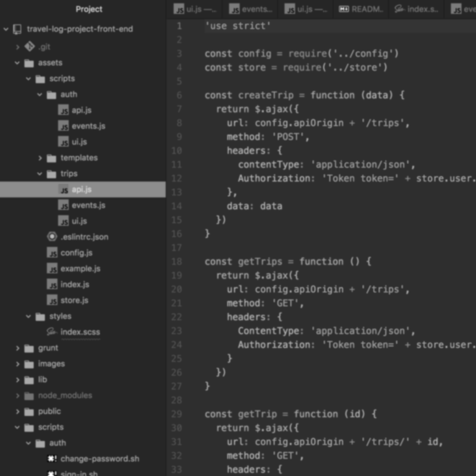The width and height of the screenshot is (476, 476).
Task: Expand the images folder chevron
Action: pyautogui.click(x=17, y=364)
